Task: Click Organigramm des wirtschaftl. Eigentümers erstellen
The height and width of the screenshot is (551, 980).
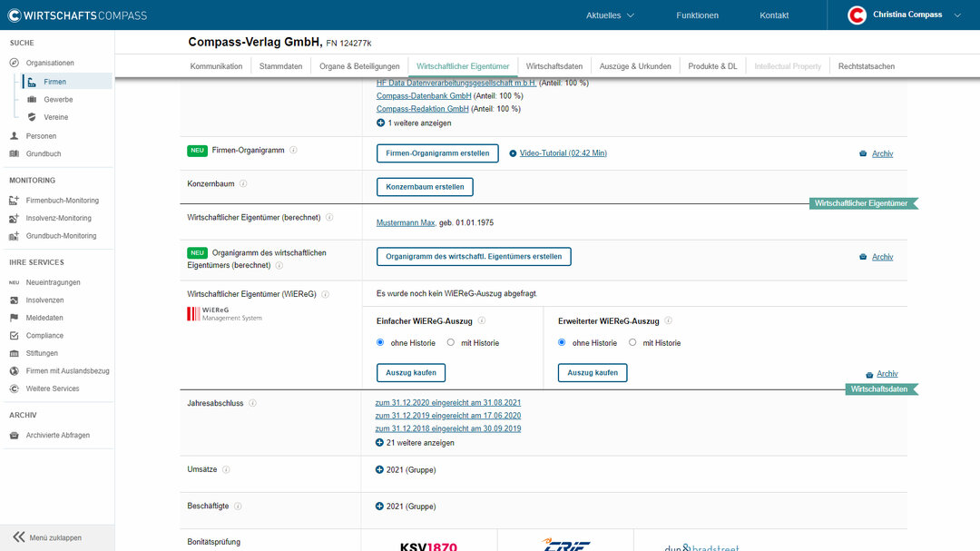Action: click(x=474, y=256)
